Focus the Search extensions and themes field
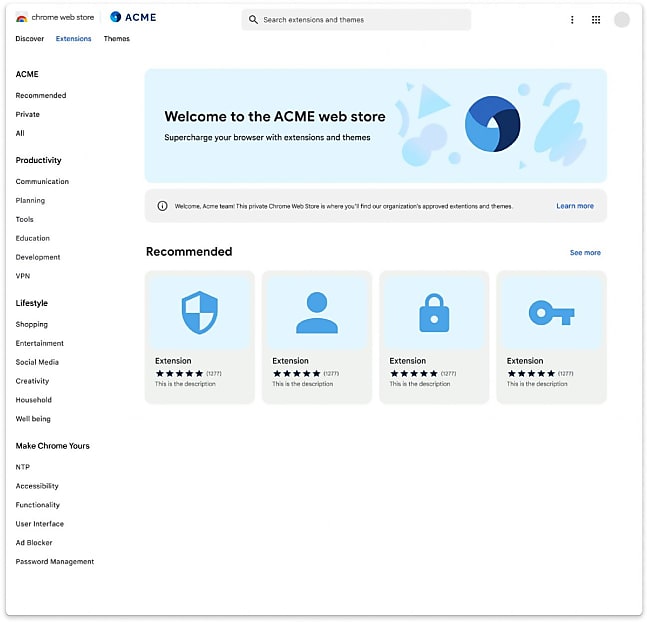The width and height of the screenshot is (647, 622). click(x=356, y=19)
